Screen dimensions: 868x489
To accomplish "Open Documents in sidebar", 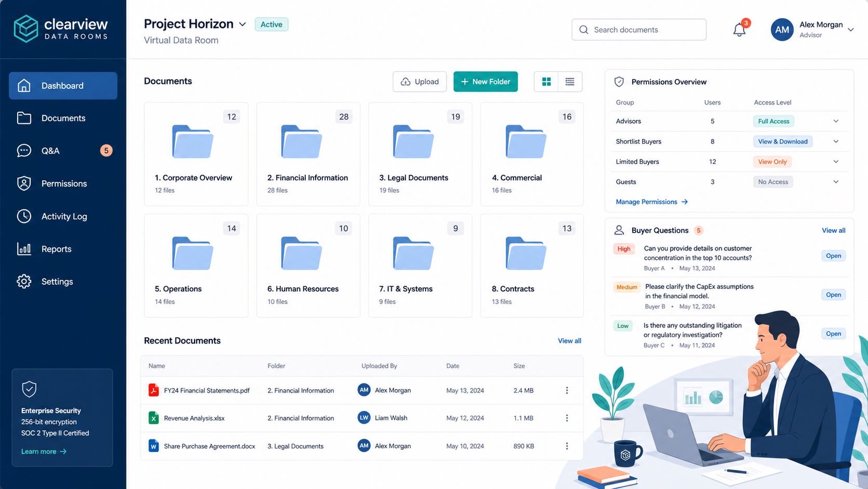I will point(63,118).
